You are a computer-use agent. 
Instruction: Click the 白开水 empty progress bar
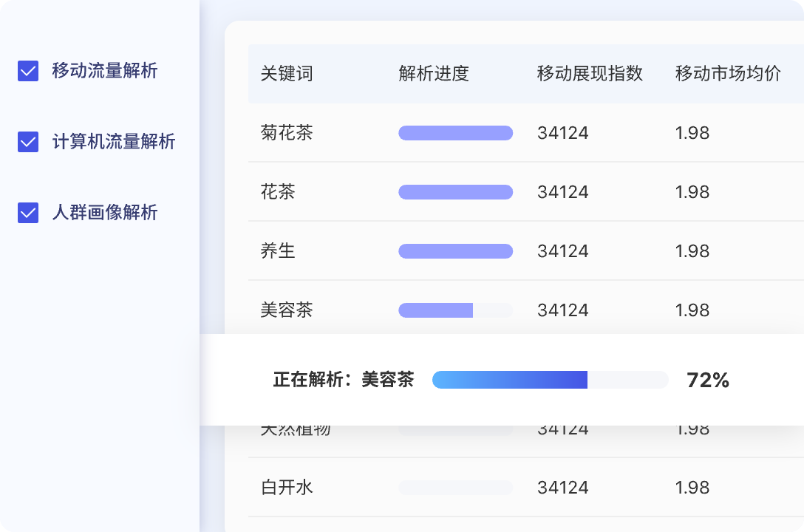coord(455,488)
